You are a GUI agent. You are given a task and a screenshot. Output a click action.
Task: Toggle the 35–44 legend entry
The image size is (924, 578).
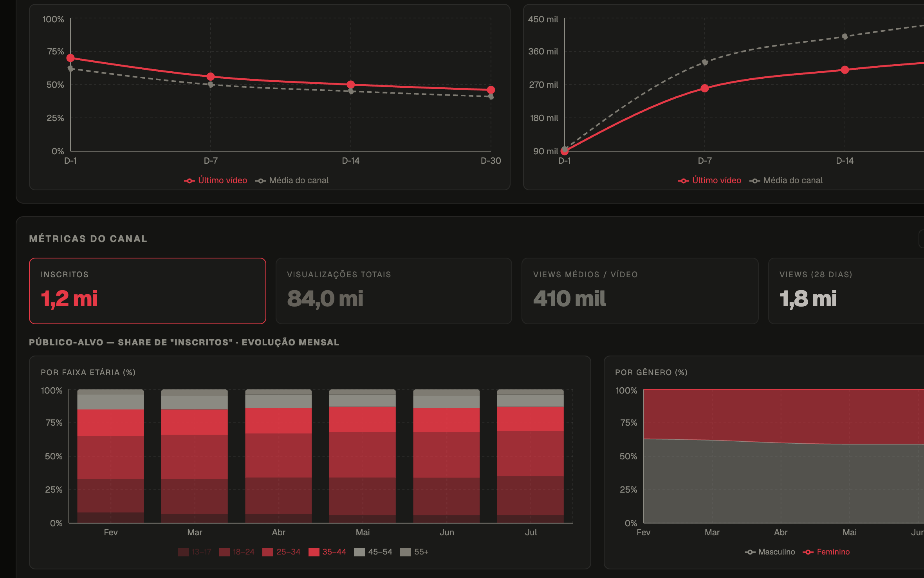point(327,552)
